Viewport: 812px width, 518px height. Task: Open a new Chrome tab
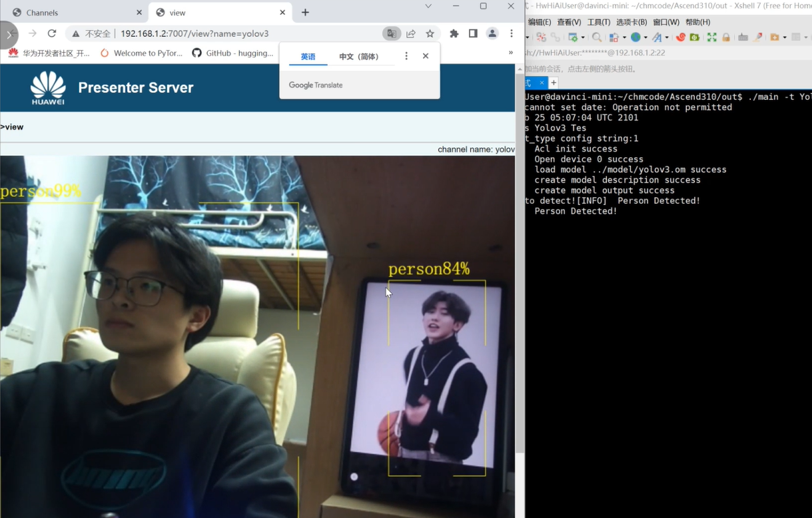pos(305,13)
